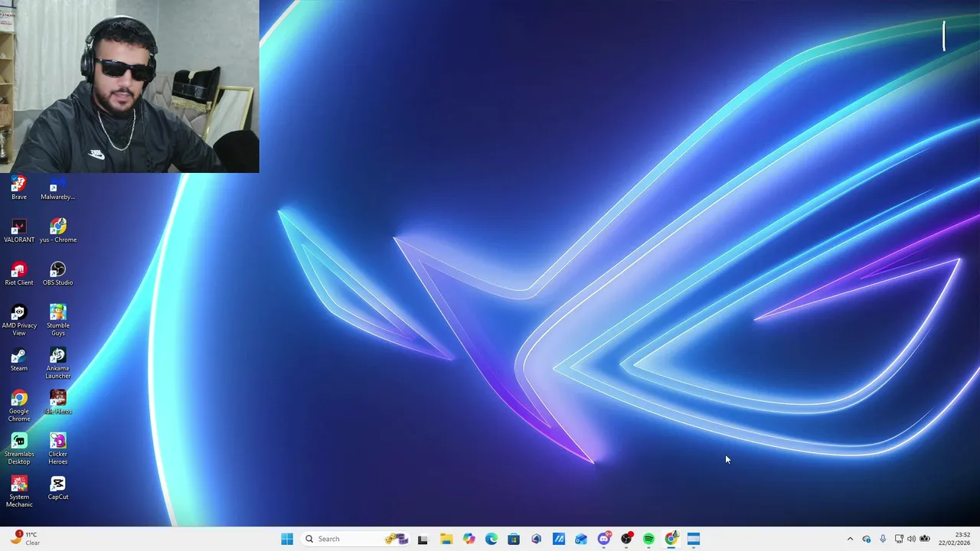Switch to Chrome in the taskbar
The width and height of the screenshot is (980, 551).
(671, 539)
